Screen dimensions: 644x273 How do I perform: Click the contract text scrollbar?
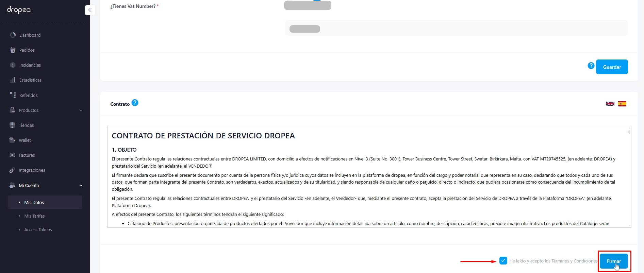629,132
